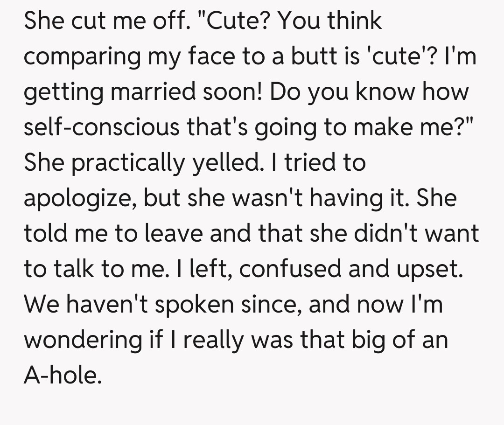Click the word 'since'

pyautogui.click(x=268, y=304)
